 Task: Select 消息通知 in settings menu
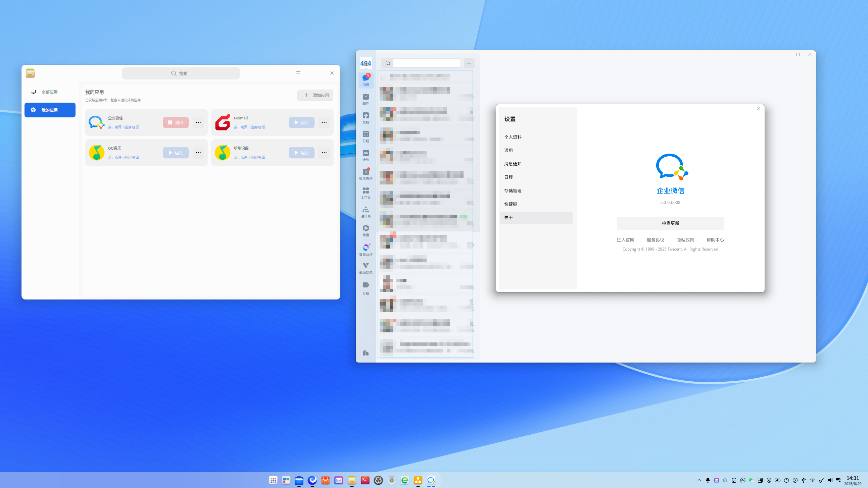click(536, 164)
